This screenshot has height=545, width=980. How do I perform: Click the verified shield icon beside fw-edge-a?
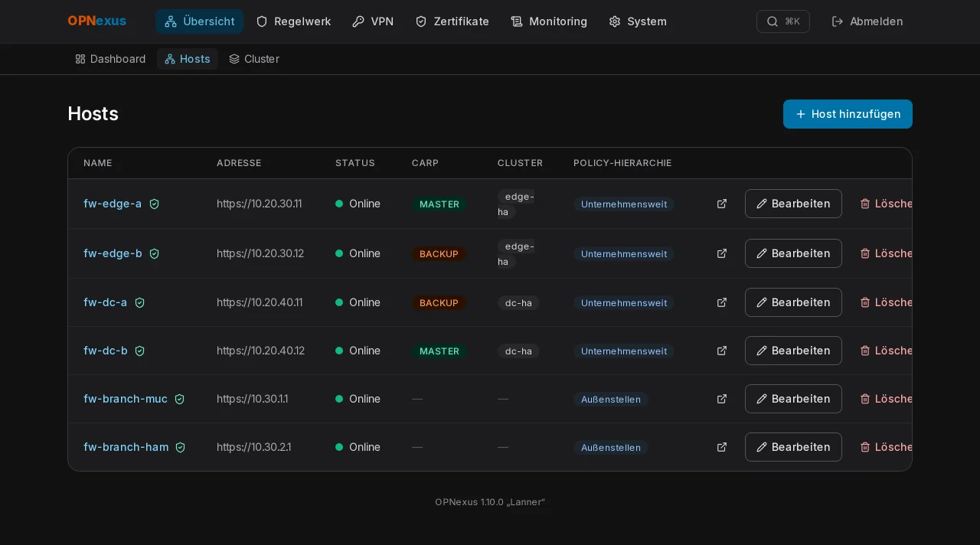coord(155,204)
